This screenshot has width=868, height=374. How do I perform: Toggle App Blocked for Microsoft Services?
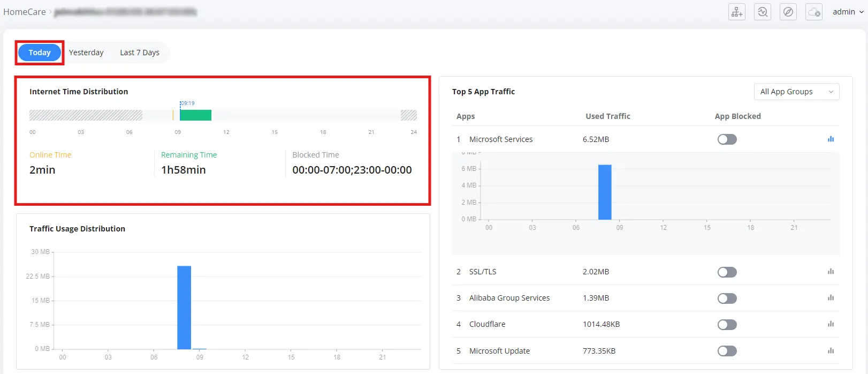[x=727, y=139]
